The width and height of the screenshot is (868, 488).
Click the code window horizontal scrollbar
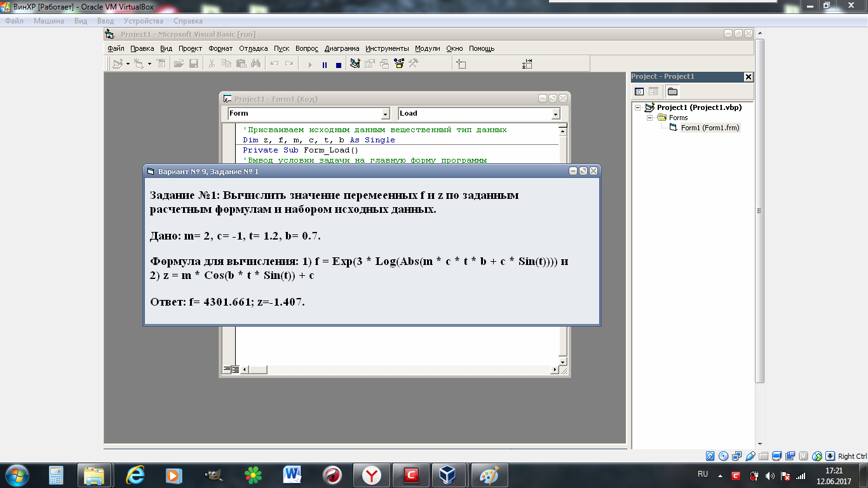[400, 369]
